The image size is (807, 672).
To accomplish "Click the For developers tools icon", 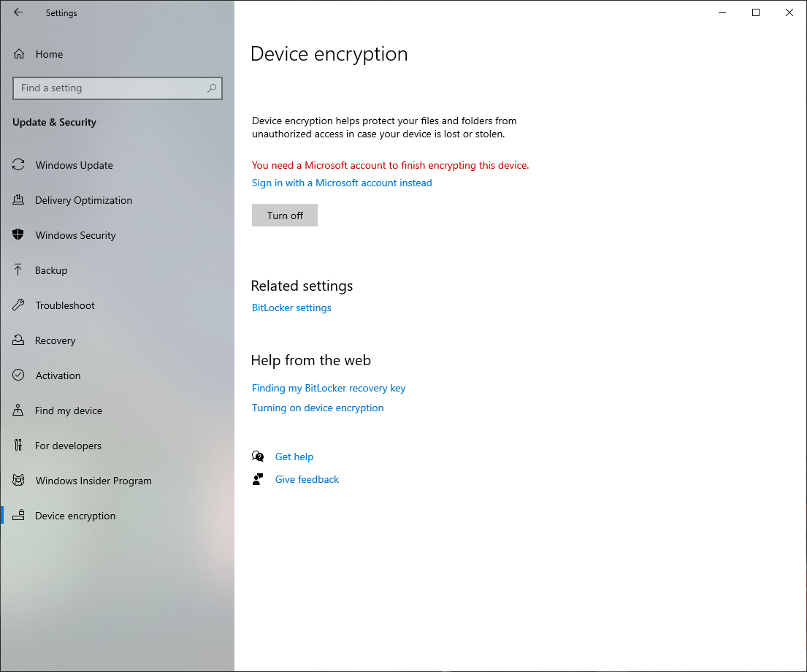I will 18,445.
